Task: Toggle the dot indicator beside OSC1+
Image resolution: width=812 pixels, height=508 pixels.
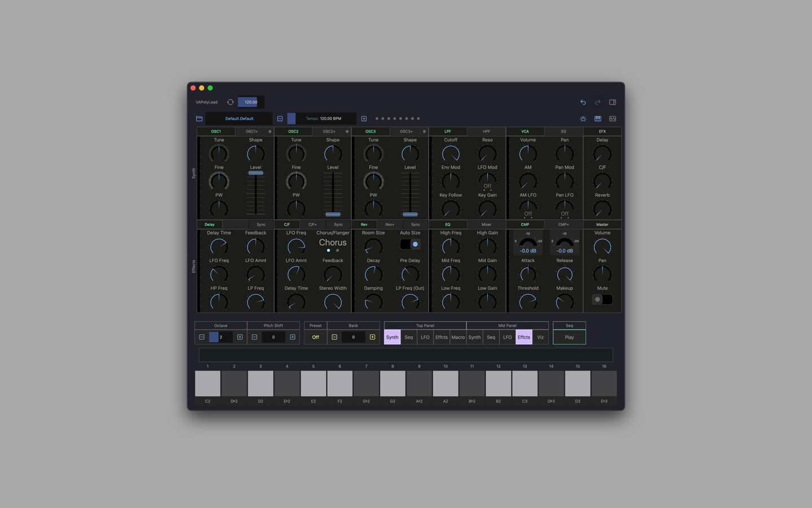Action: tap(270, 132)
